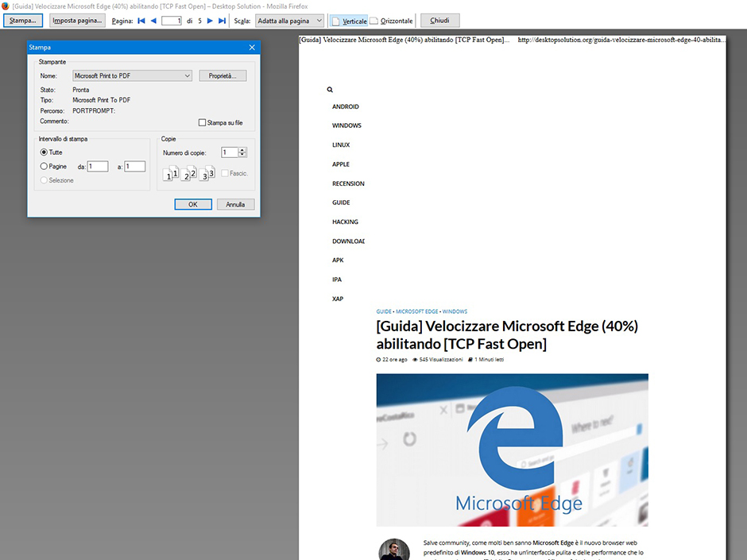Click APK menu item on page
747x560 pixels.
pyautogui.click(x=338, y=260)
